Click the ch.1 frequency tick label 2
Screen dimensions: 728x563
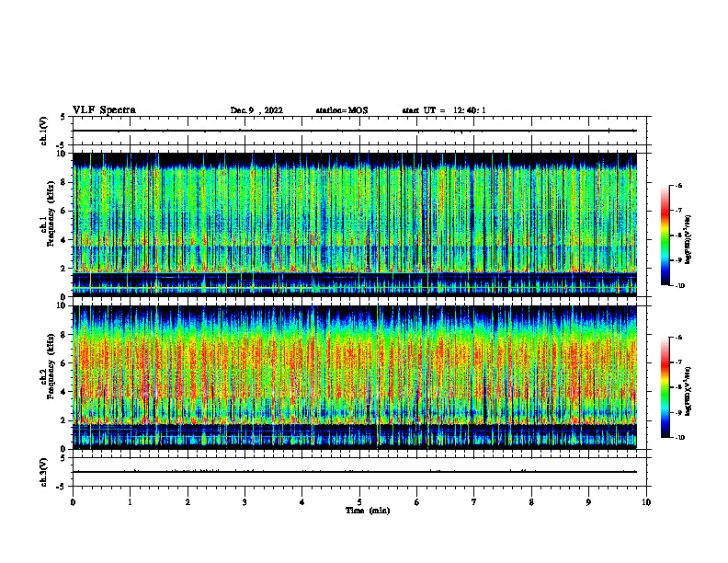point(64,269)
